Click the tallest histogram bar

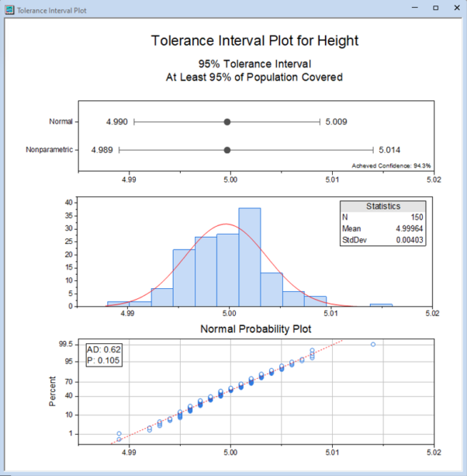point(249,256)
